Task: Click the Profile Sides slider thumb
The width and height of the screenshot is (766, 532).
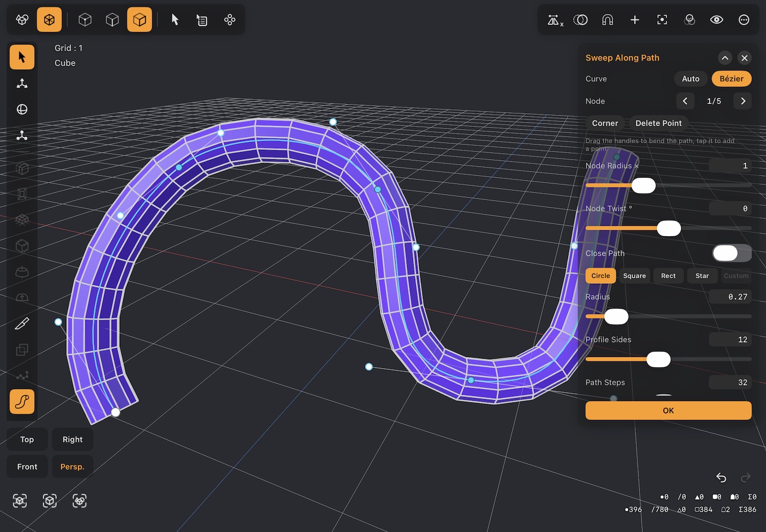Action: pyautogui.click(x=658, y=359)
